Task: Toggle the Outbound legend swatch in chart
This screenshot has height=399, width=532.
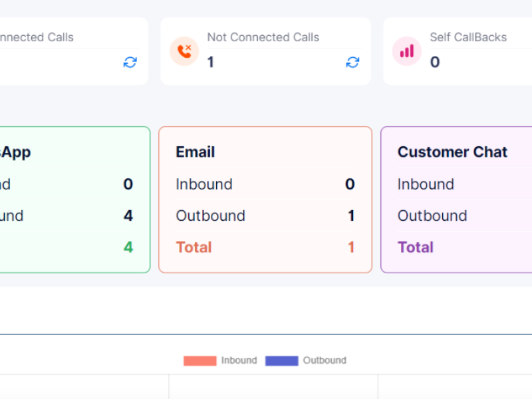Action: (281, 360)
